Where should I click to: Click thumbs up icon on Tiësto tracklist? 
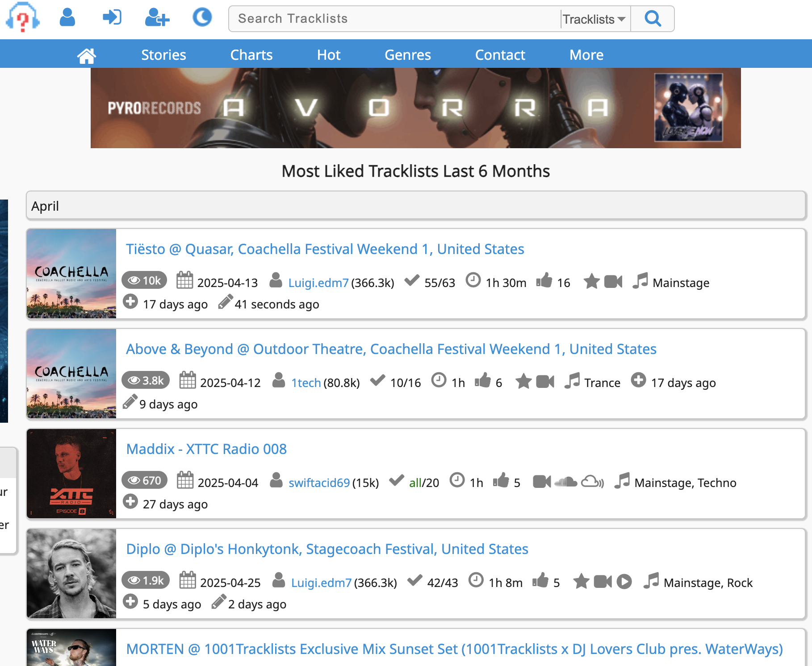click(544, 281)
